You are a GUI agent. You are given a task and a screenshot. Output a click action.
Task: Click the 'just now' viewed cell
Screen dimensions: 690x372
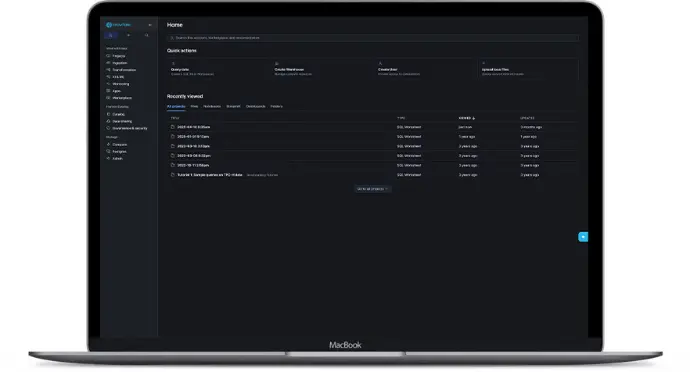(x=465, y=127)
